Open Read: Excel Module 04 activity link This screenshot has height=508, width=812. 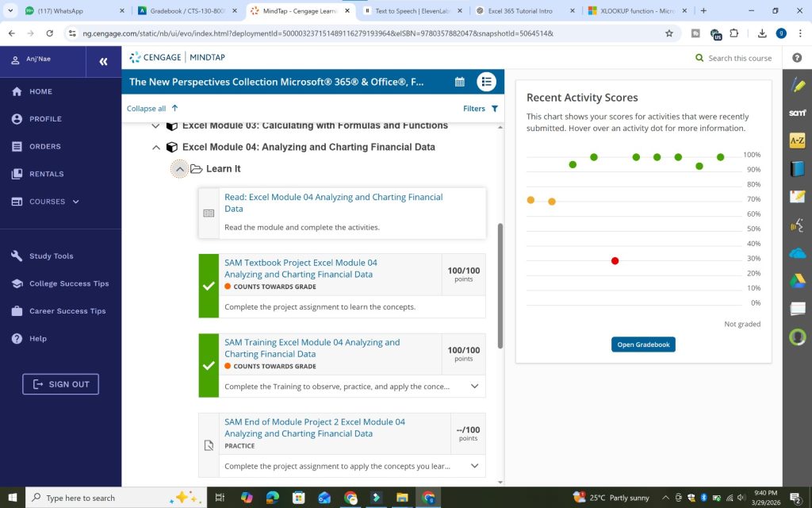point(334,202)
